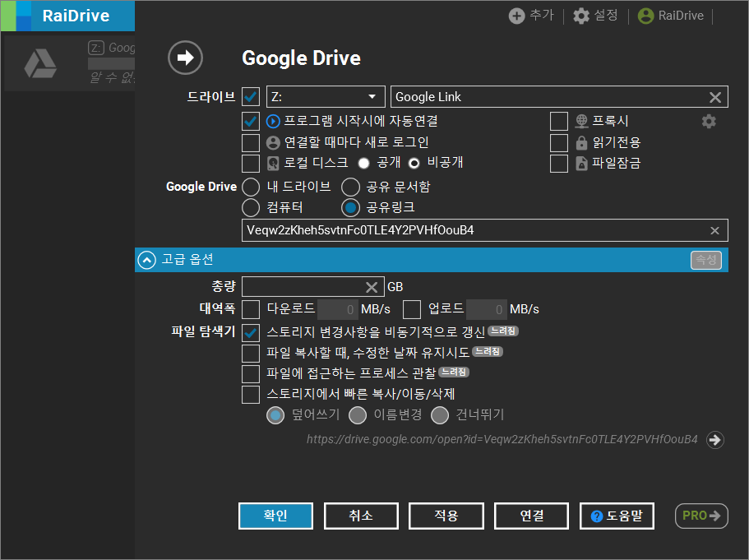Open the drive.google.com URL link

(502, 440)
